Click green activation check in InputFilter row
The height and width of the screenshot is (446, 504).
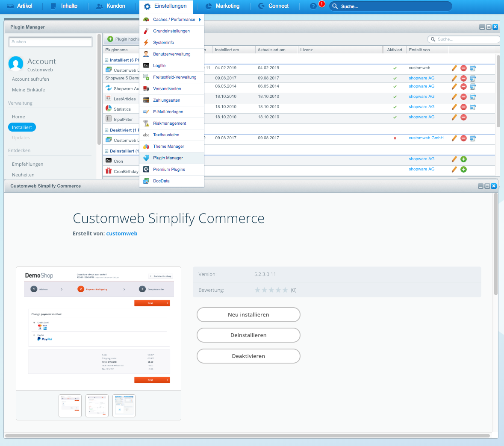click(395, 117)
